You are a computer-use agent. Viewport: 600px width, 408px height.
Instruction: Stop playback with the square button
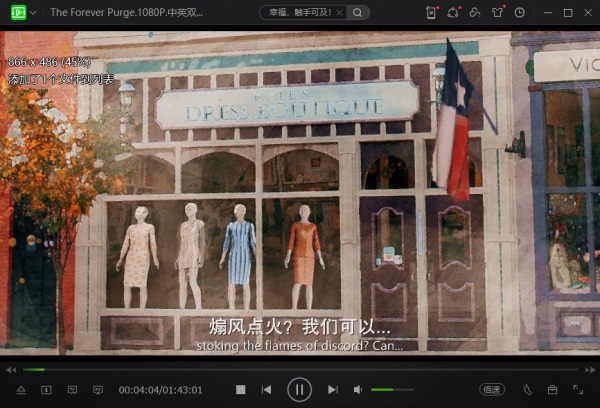[x=241, y=390]
